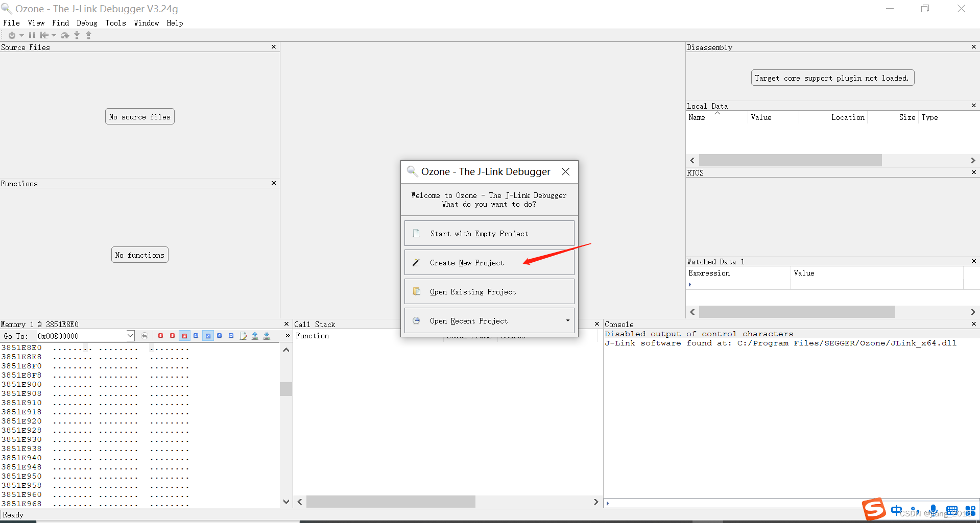The image size is (980, 523).
Task: Close the Disassembly panel
Action: pyautogui.click(x=974, y=47)
